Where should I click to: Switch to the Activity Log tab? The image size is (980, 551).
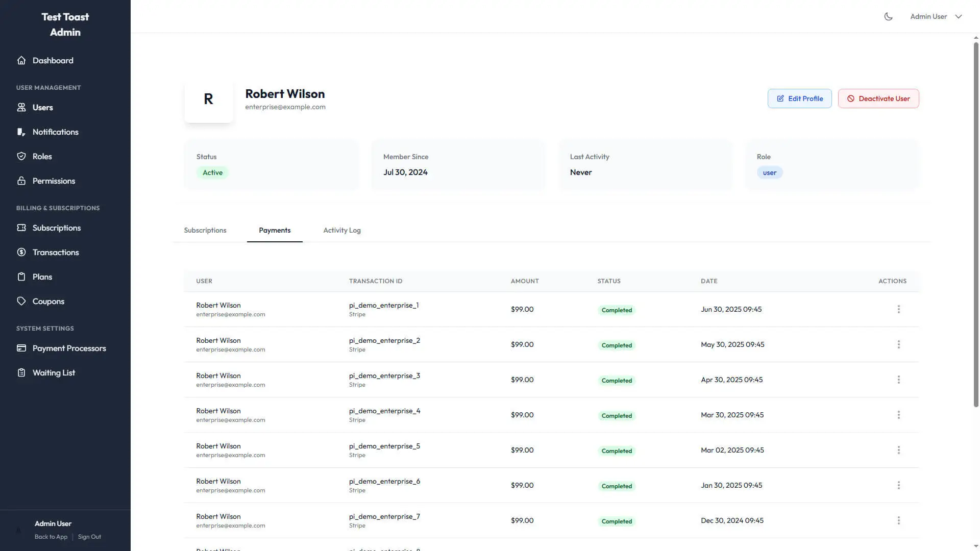point(342,231)
